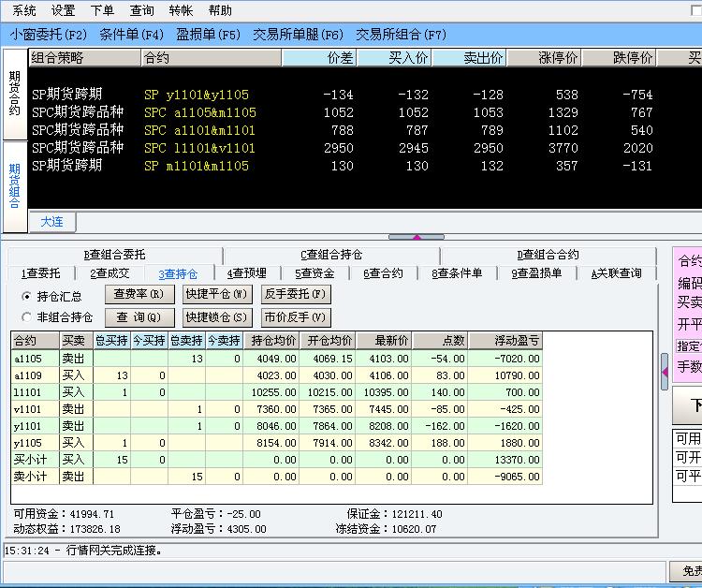Sort by the 价差 column header

pyautogui.click(x=319, y=58)
